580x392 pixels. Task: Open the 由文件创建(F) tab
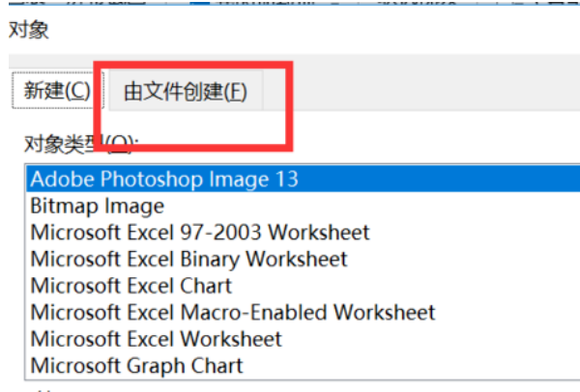point(186,92)
